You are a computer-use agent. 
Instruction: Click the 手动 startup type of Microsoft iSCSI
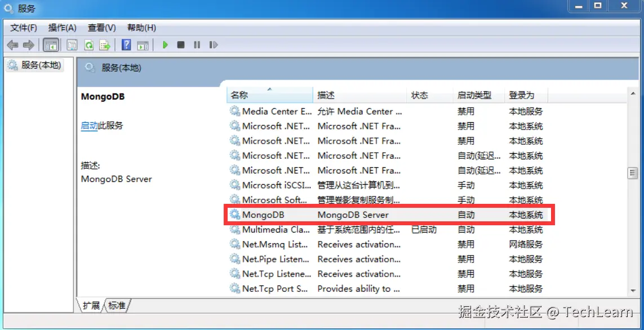tap(466, 185)
